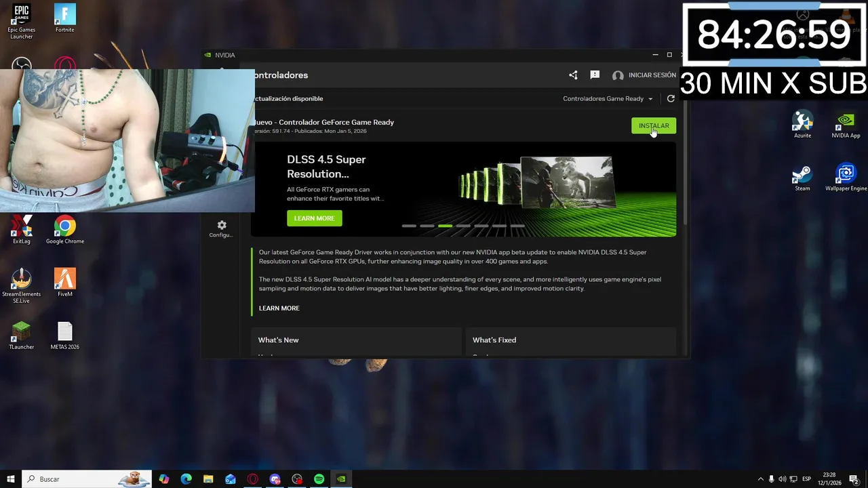This screenshot has width=868, height=488.
Task: Click the What's New section heading
Action: (278, 340)
